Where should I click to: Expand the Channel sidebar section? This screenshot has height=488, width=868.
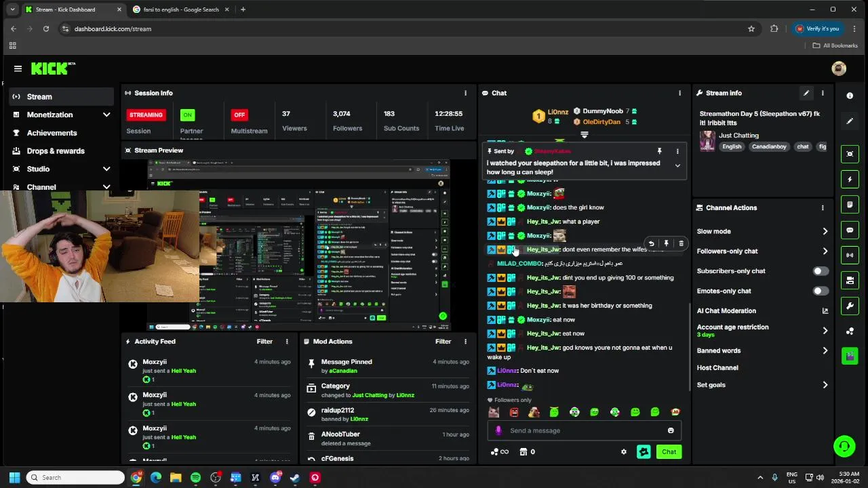point(106,187)
